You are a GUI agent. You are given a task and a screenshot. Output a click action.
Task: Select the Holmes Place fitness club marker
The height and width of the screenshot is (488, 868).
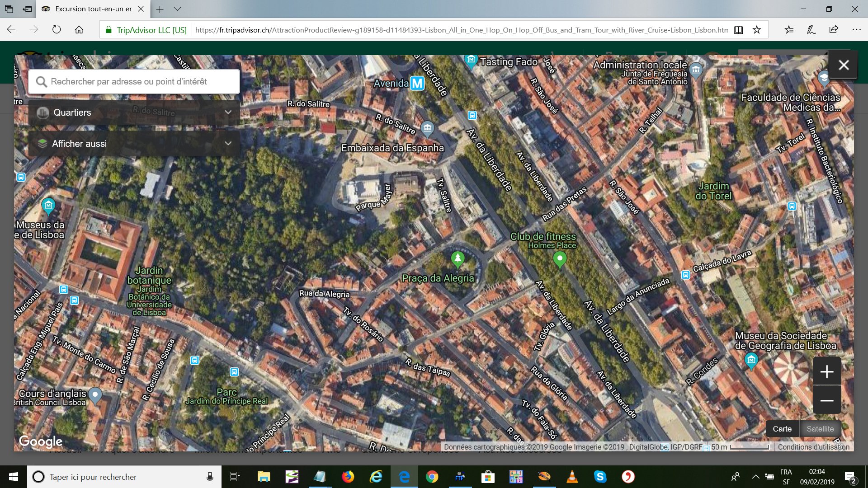(560, 260)
